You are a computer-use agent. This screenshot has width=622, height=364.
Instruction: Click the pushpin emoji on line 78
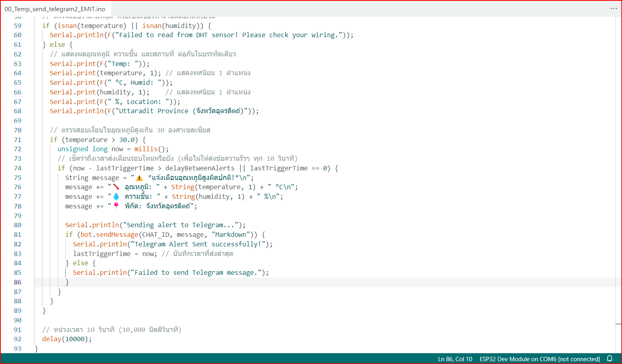[x=116, y=206]
